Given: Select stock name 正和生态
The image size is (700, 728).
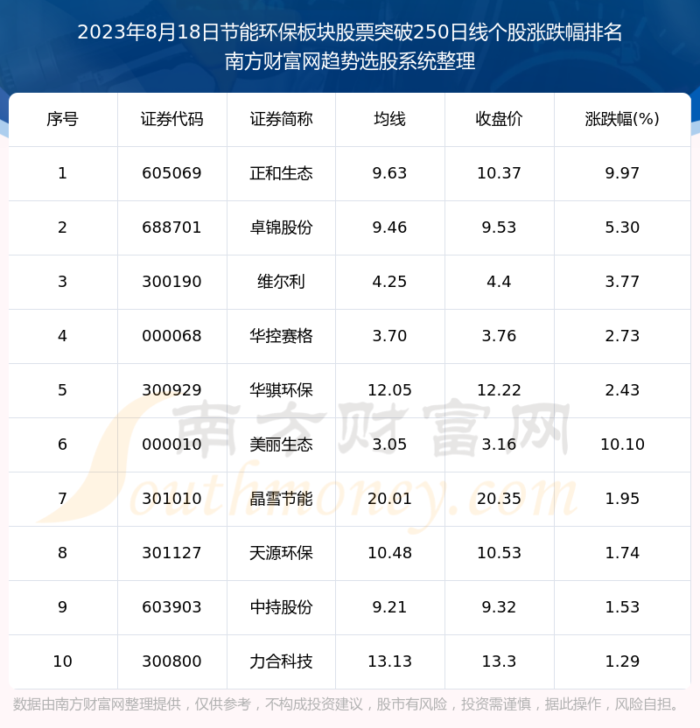Looking at the screenshot, I should point(281,173).
